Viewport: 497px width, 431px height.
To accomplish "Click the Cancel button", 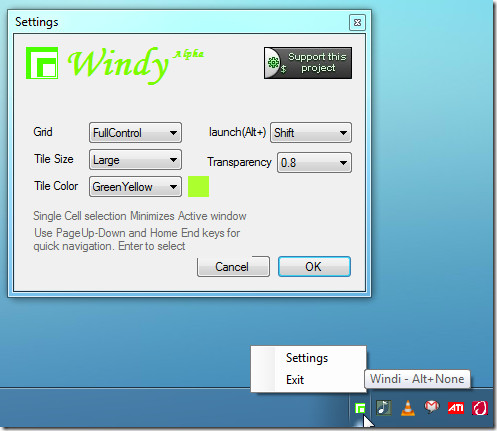I will (x=233, y=267).
